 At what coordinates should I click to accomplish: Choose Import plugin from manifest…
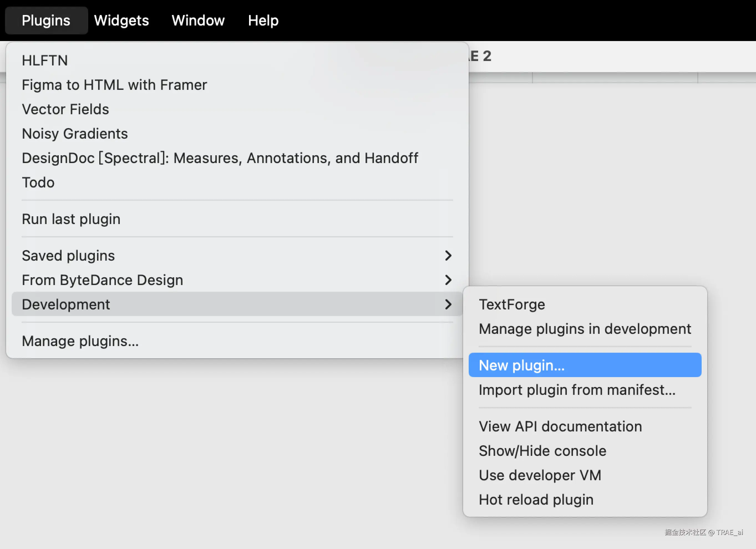[577, 390]
